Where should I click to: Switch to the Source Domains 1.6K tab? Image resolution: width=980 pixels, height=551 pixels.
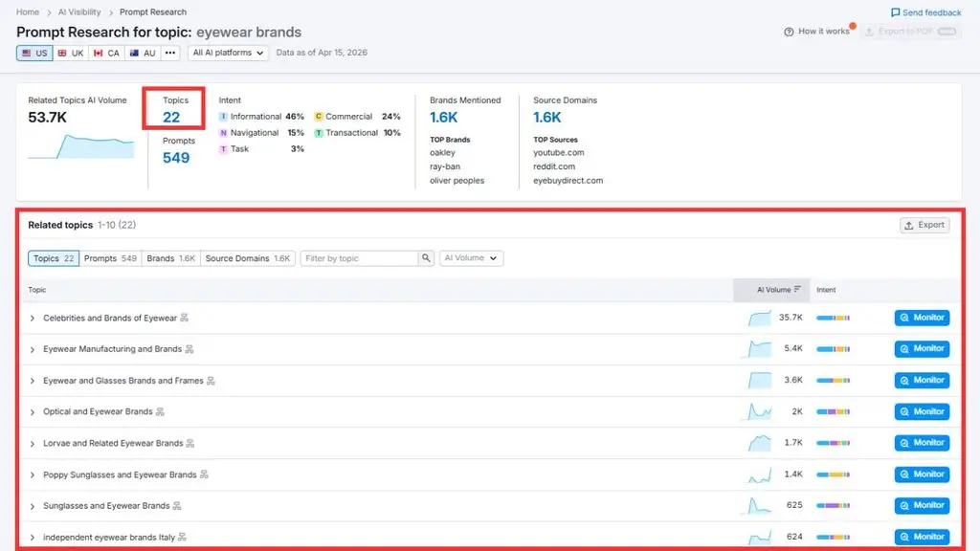[x=248, y=258]
